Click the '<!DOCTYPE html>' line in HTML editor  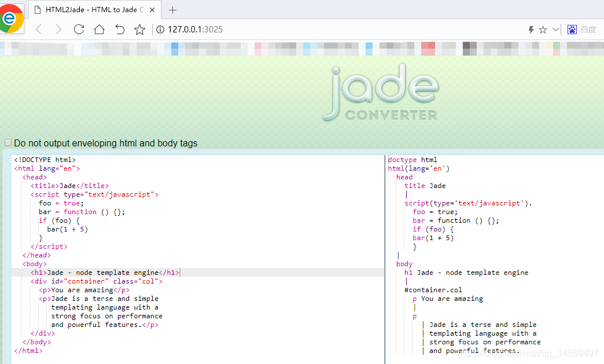(x=45, y=160)
